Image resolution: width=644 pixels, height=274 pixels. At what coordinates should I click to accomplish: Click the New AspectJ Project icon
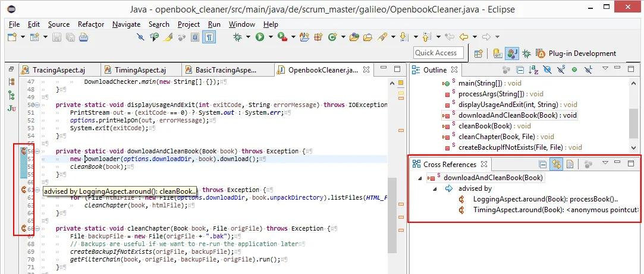pos(304,37)
